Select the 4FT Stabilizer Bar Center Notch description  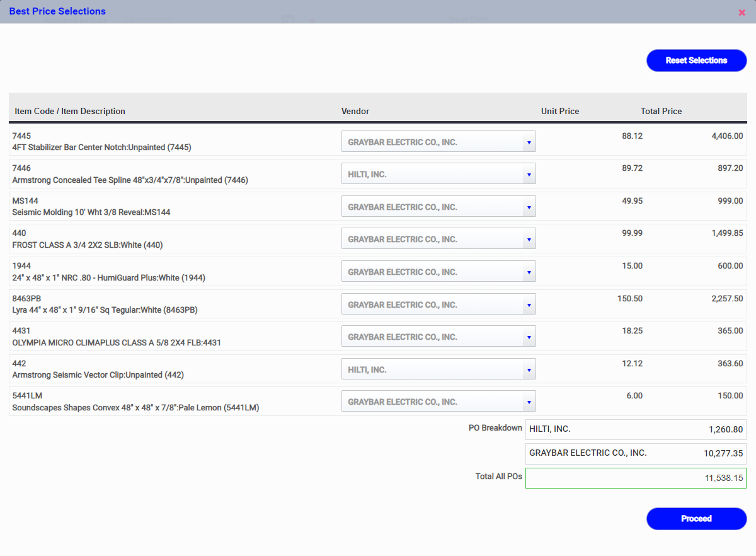click(x=101, y=148)
